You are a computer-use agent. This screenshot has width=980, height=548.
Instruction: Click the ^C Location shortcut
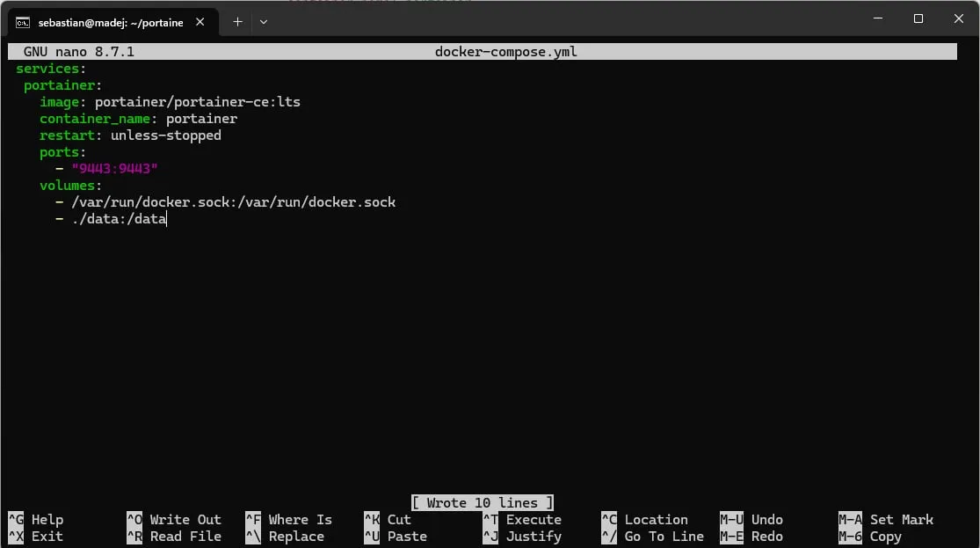(x=644, y=519)
